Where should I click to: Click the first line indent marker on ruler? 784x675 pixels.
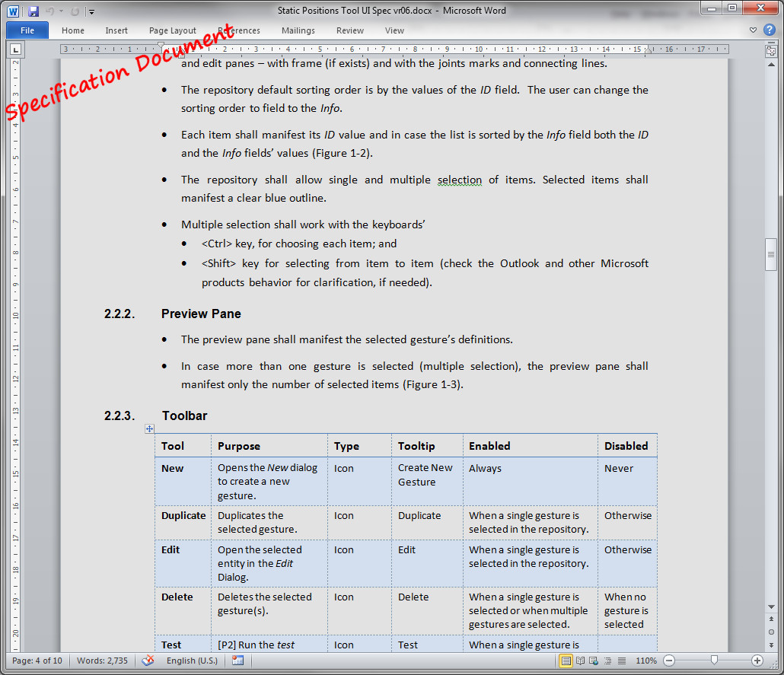(161, 45)
